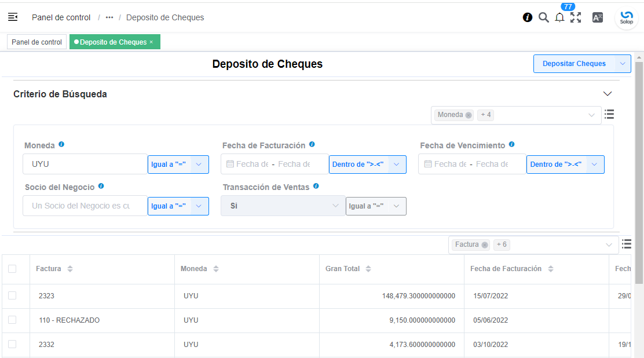Viewport: 644px width, 358px height.
Task: Open Solop user profile avatar
Action: pyautogui.click(x=627, y=18)
